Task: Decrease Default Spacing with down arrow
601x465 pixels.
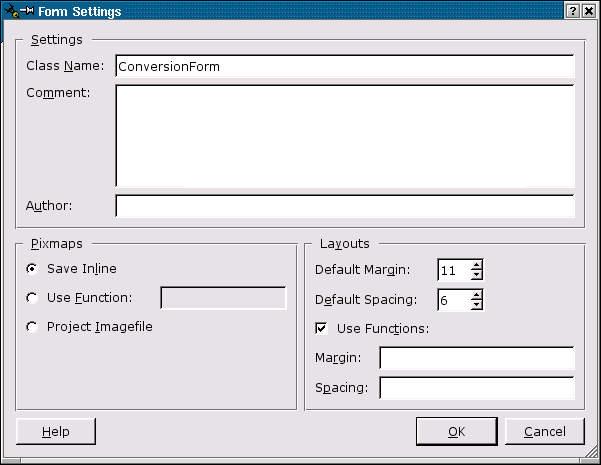Action: pyautogui.click(x=477, y=305)
